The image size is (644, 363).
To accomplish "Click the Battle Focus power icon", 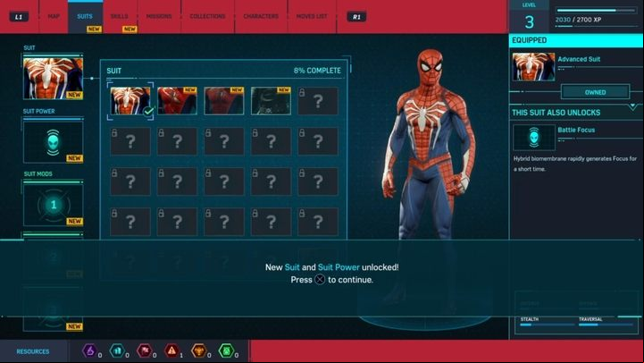I will point(534,138).
